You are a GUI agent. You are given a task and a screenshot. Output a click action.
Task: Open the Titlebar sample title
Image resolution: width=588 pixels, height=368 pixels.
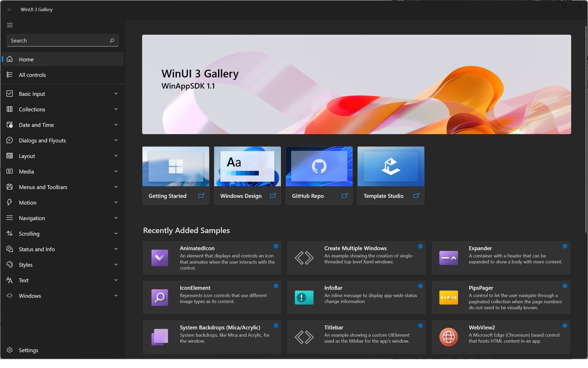point(334,328)
